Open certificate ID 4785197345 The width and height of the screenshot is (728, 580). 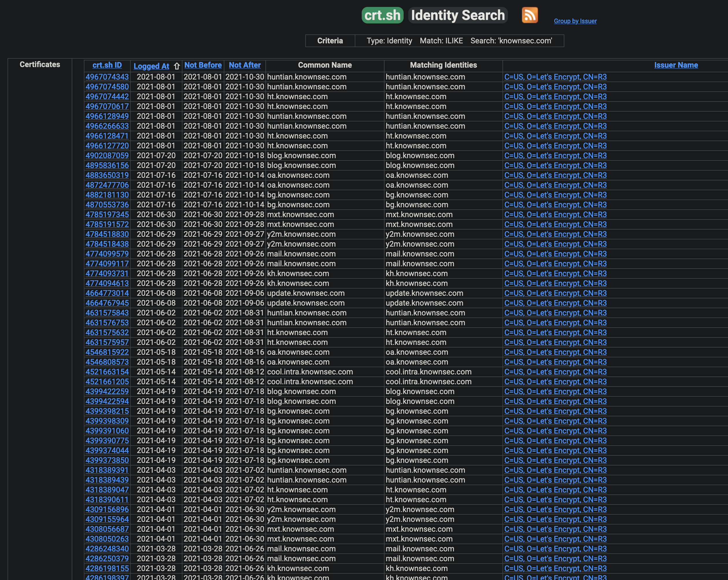107,215
